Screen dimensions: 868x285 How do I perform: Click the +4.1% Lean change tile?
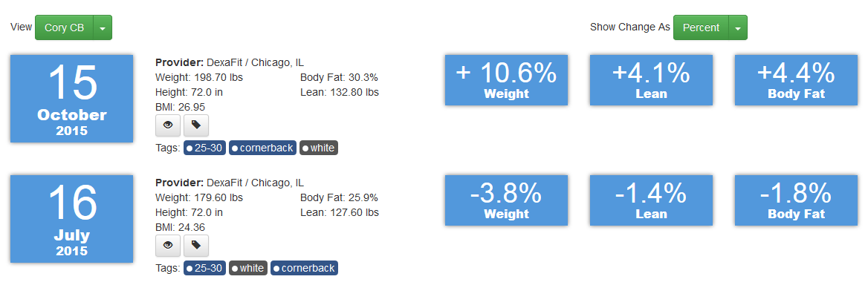(651, 80)
